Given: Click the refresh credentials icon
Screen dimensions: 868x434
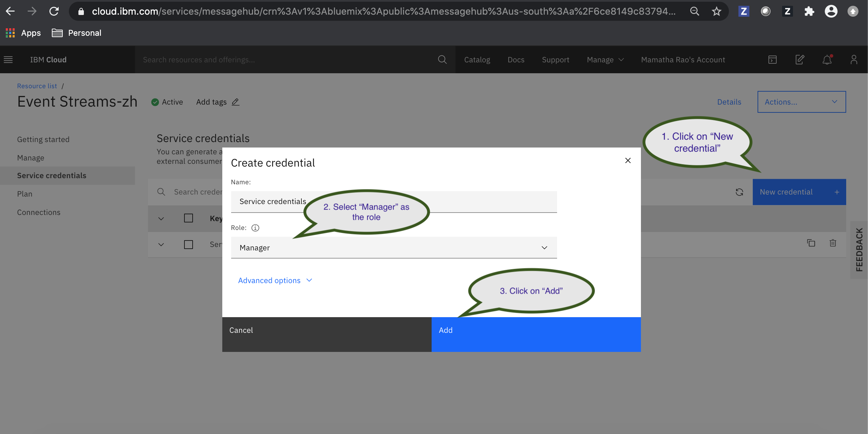Looking at the screenshot, I should coord(739,192).
